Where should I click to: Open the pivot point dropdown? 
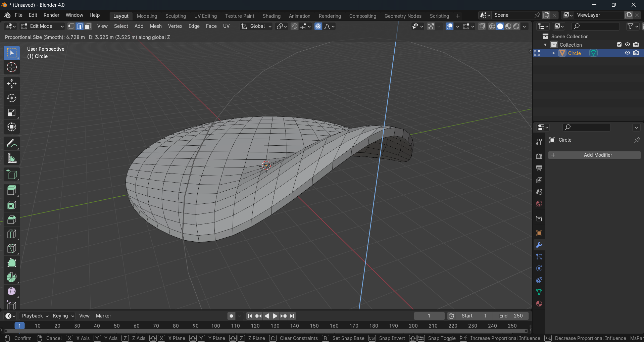point(282,26)
